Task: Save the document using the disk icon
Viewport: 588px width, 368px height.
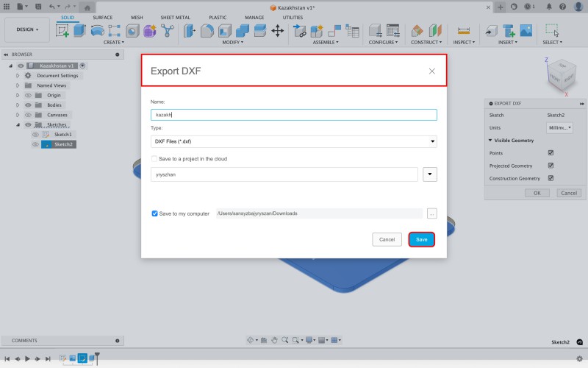Action: (x=38, y=7)
